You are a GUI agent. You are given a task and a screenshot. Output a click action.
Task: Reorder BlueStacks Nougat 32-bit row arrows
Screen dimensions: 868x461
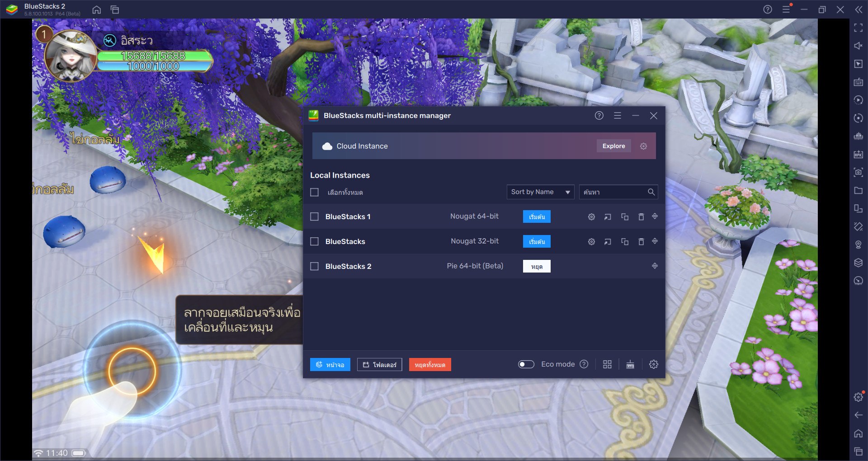[655, 241]
